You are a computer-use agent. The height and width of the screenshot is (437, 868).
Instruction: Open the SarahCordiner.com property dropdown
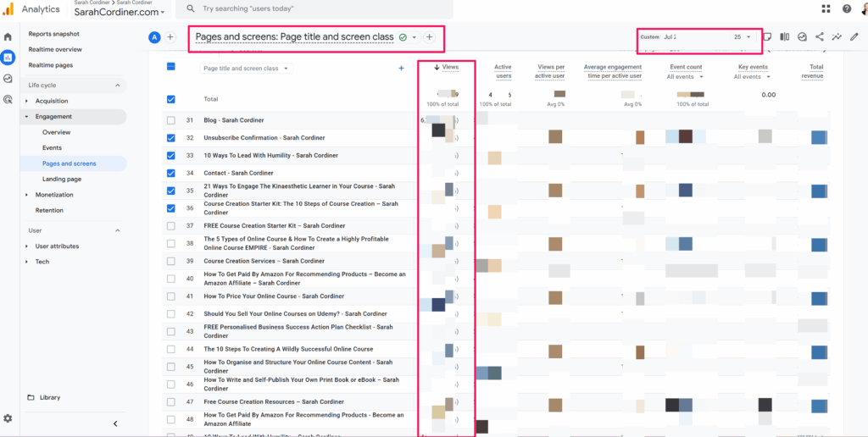119,12
